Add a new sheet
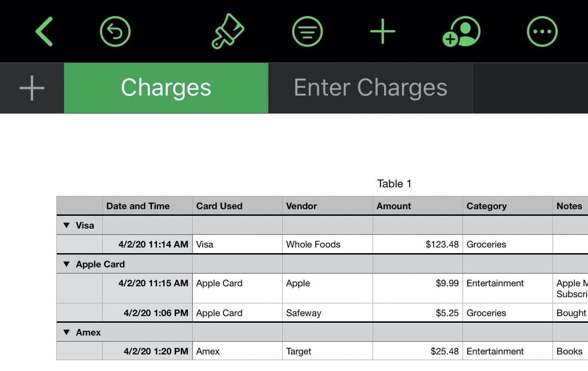Screen dimensions: 588x371 [x=32, y=88]
